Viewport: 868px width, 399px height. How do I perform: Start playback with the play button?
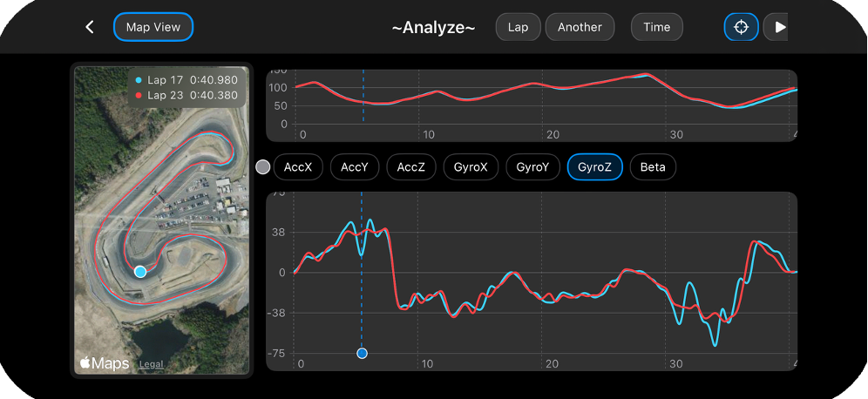(x=776, y=27)
